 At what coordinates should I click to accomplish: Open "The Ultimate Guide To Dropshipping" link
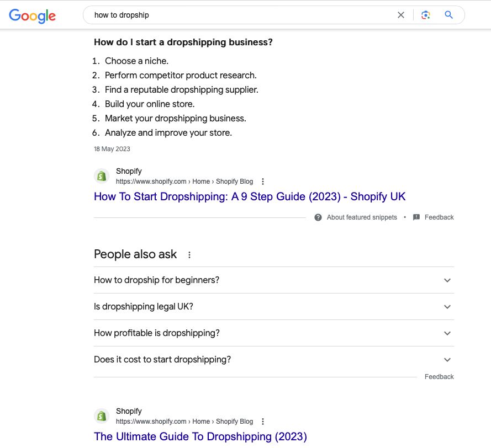pos(200,436)
